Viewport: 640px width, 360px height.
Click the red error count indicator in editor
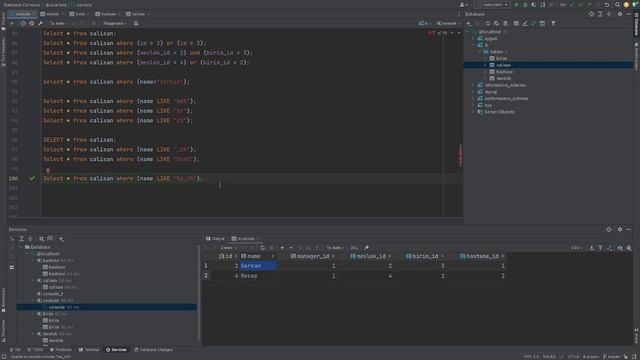(x=431, y=33)
